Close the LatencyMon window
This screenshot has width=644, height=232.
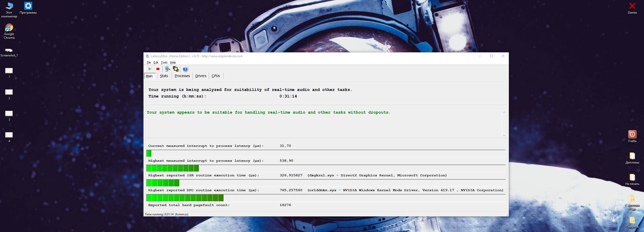(x=503, y=56)
